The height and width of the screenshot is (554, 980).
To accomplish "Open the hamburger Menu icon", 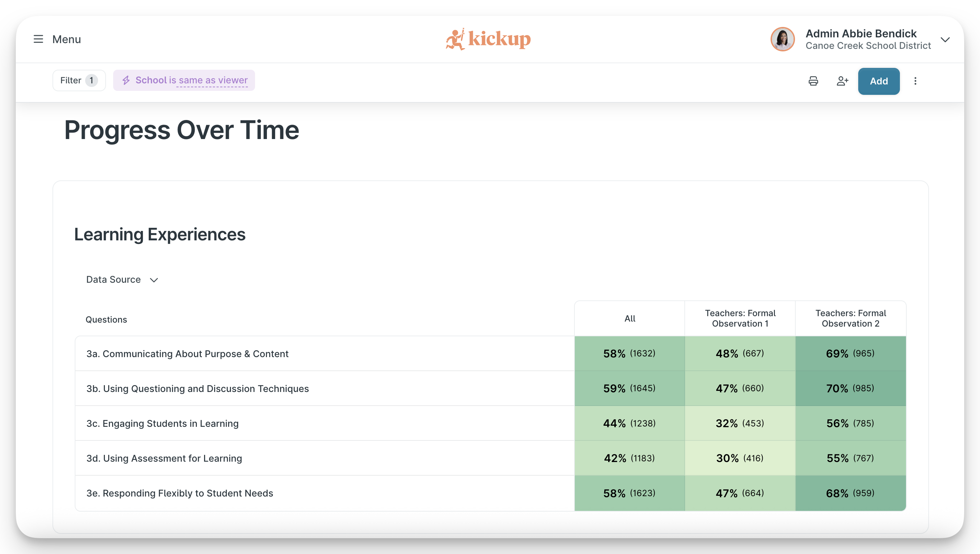I will click(38, 39).
